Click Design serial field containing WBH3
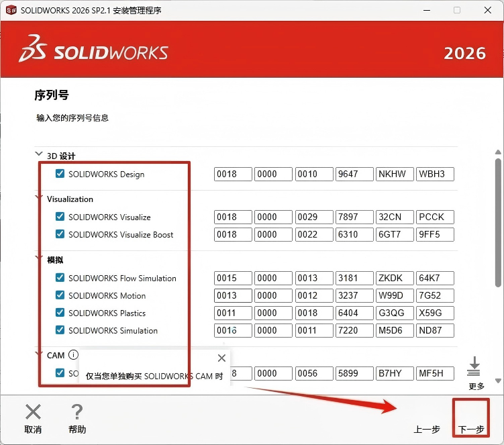The height and width of the screenshot is (445, 504). pyautogui.click(x=436, y=174)
